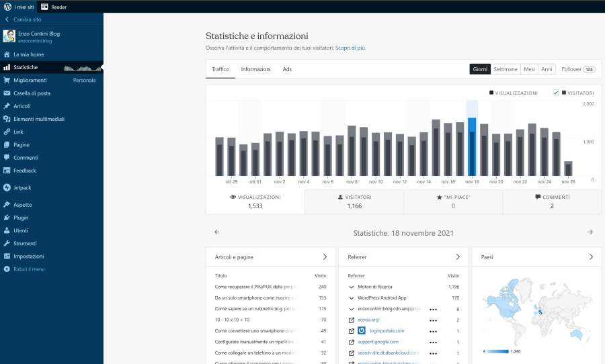Viewport: 605px width, 364px height.
Task: Go to Elementi multimediali in sidebar
Action: coord(39,119)
